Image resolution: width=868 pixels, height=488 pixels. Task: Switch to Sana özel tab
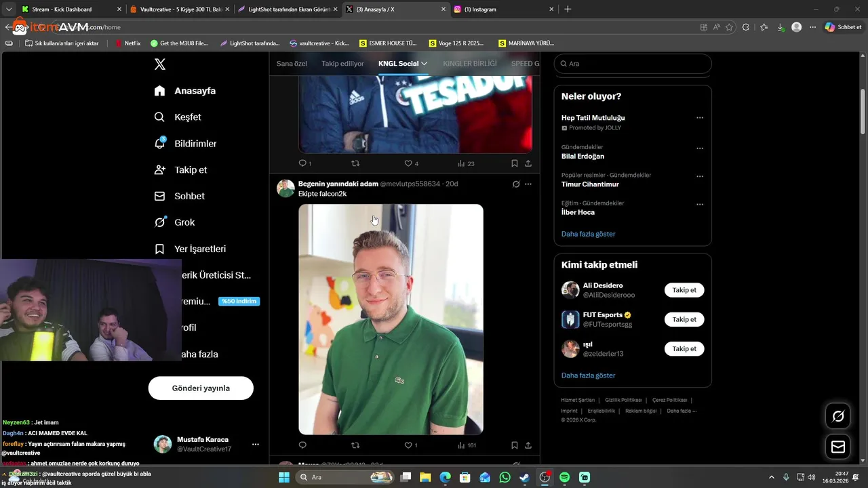(292, 64)
